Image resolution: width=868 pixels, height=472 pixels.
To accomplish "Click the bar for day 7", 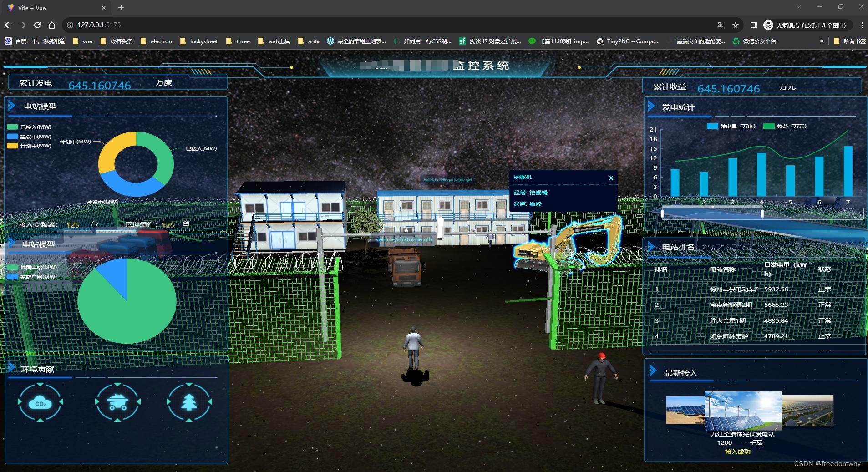I will tap(848, 171).
